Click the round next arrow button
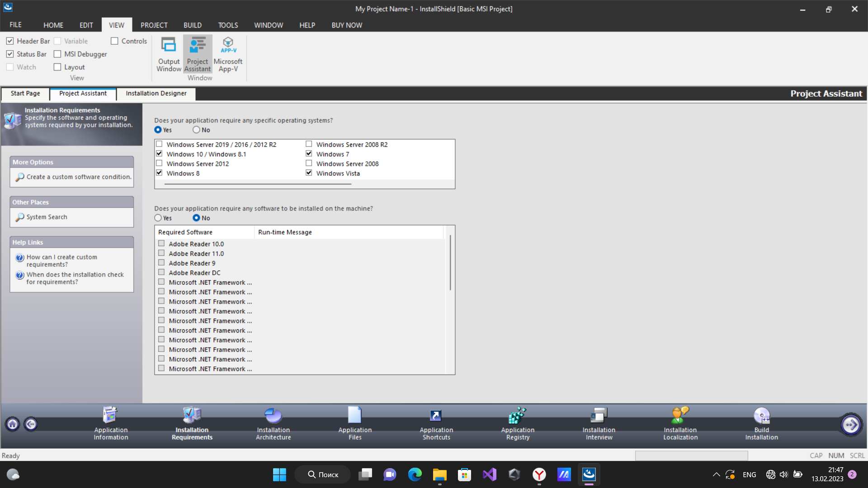This screenshot has height=488, width=868. (x=851, y=424)
